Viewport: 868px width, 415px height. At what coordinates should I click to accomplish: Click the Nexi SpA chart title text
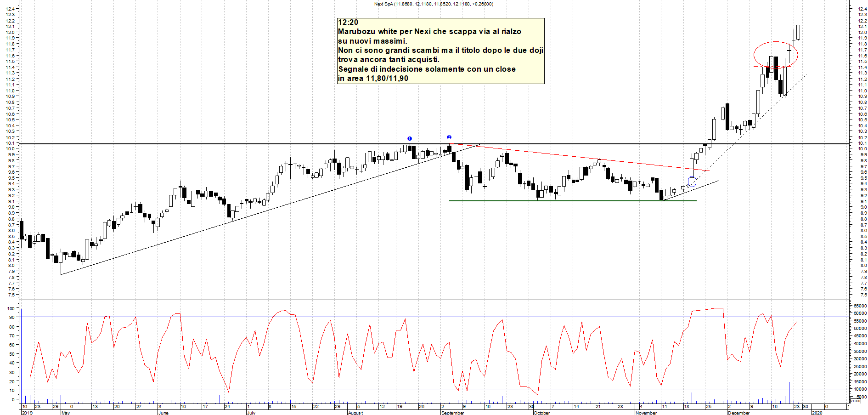point(434,4)
